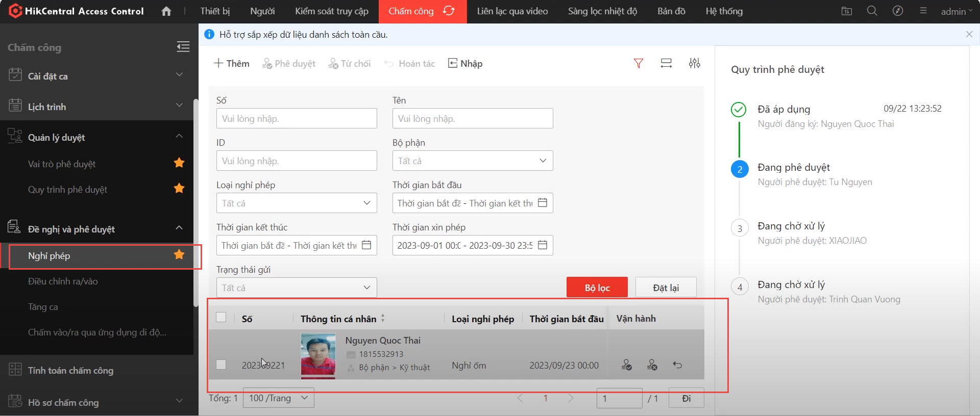This screenshot has width=980, height=416.
Task: Click the Số filter input field
Action: tap(296, 119)
